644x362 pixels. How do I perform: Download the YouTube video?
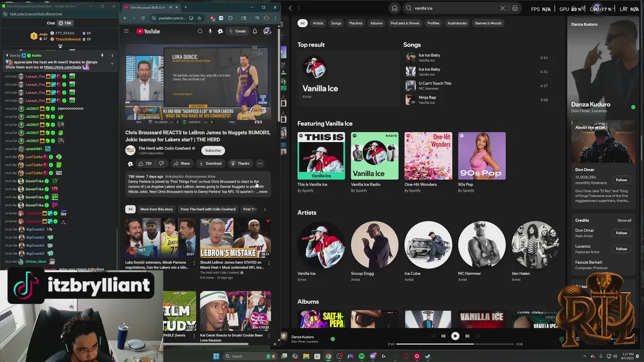[210, 163]
